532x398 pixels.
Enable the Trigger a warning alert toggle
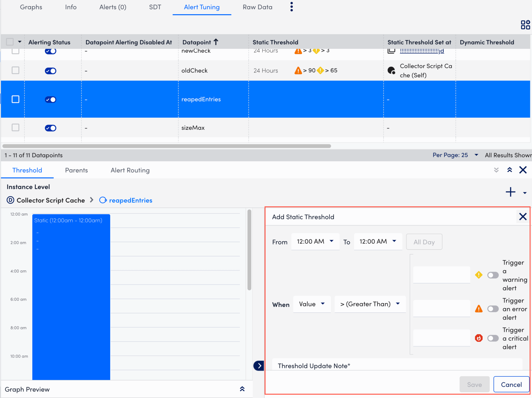point(493,275)
